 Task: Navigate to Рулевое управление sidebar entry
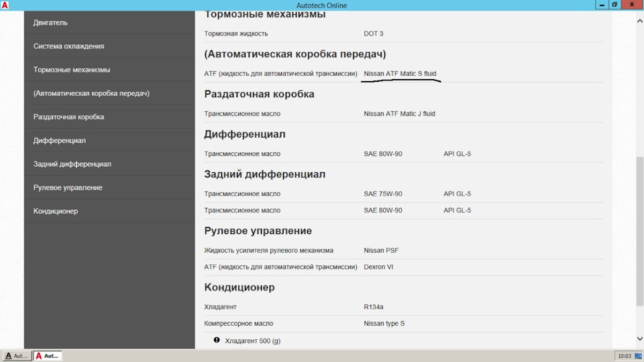pyautogui.click(x=68, y=188)
